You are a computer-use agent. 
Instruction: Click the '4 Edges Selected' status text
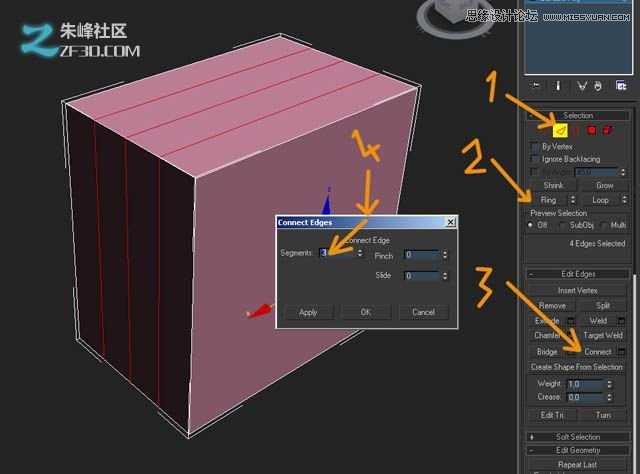(x=597, y=244)
